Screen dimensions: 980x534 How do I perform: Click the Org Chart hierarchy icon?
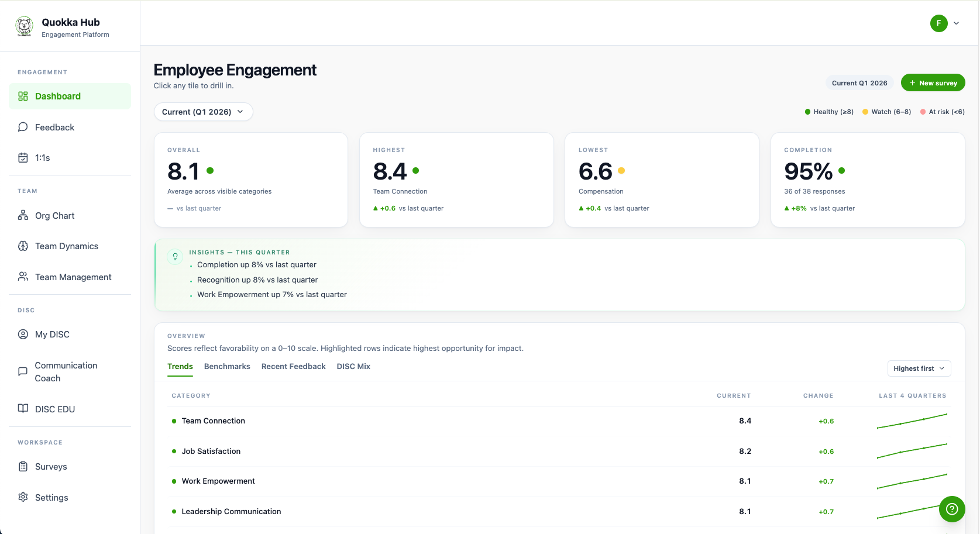tap(23, 215)
